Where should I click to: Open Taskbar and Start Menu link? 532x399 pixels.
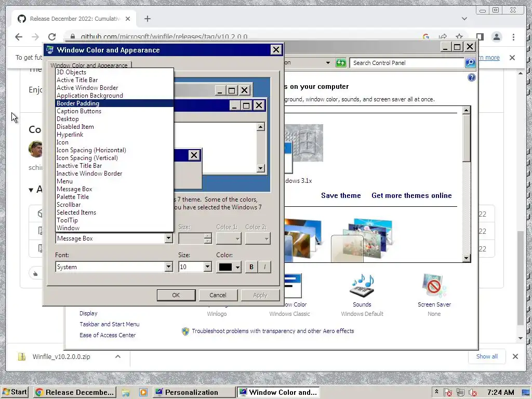point(110,324)
